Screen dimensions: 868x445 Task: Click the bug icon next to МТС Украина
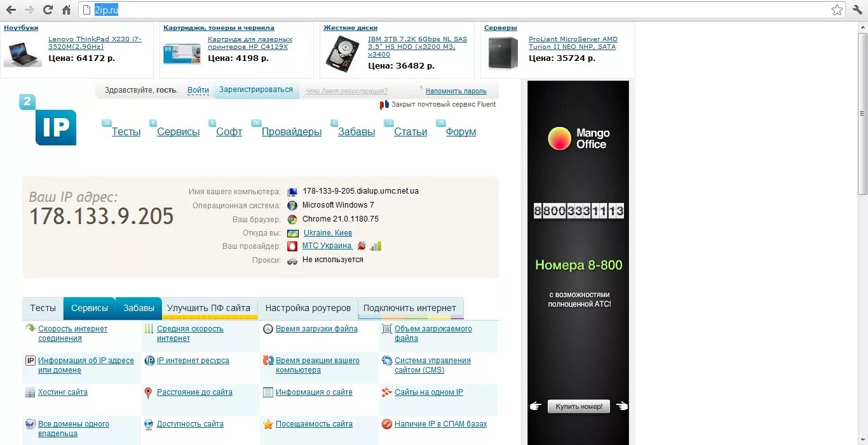pyautogui.click(x=362, y=246)
